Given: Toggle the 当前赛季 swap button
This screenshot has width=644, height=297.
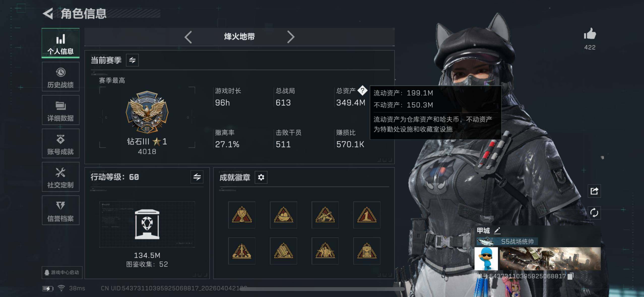Looking at the screenshot, I should pyautogui.click(x=132, y=60).
